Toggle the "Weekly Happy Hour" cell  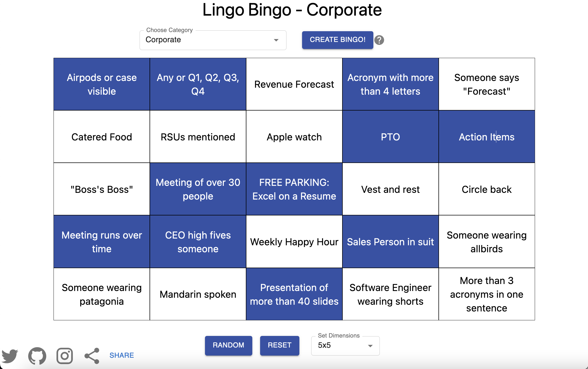click(294, 242)
